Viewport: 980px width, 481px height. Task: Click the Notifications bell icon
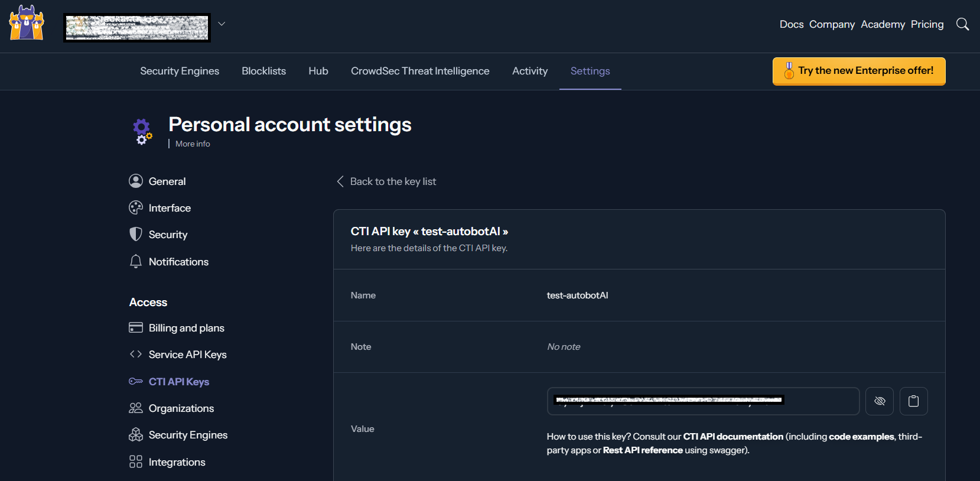(x=136, y=261)
